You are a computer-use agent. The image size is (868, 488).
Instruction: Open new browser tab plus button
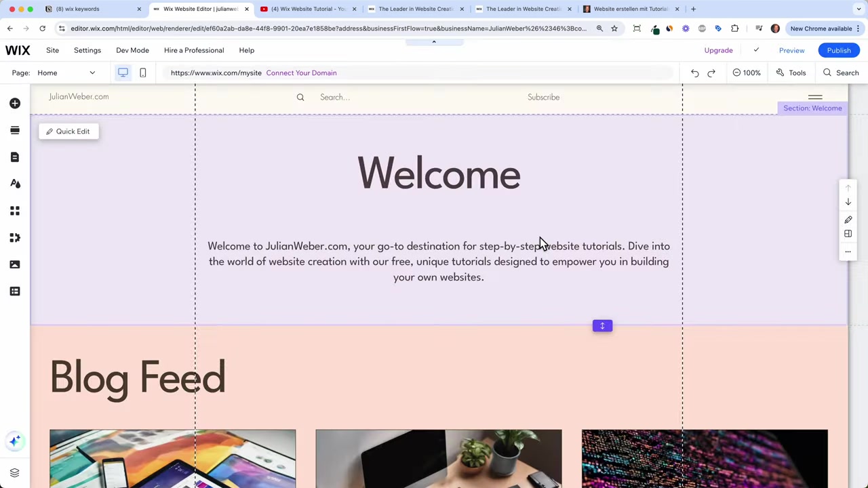[693, 9]
